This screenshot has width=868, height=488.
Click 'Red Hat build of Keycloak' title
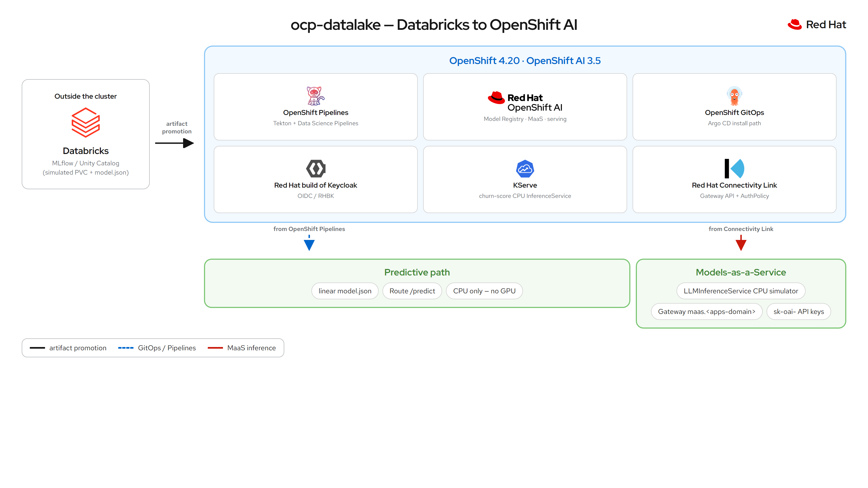[x=315, y=185]
